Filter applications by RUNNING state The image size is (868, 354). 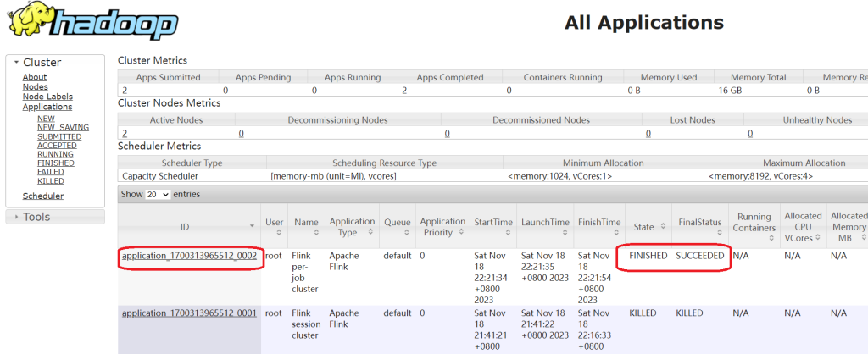[55, 154]
